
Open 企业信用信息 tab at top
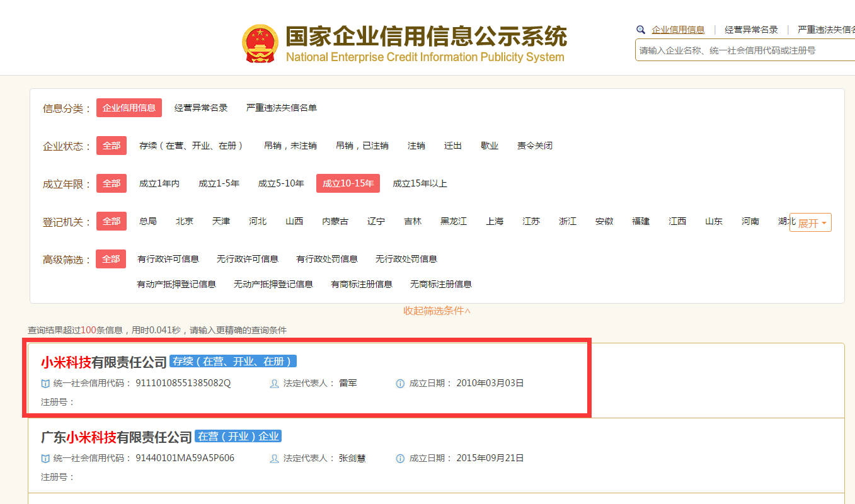click(678, 30)
